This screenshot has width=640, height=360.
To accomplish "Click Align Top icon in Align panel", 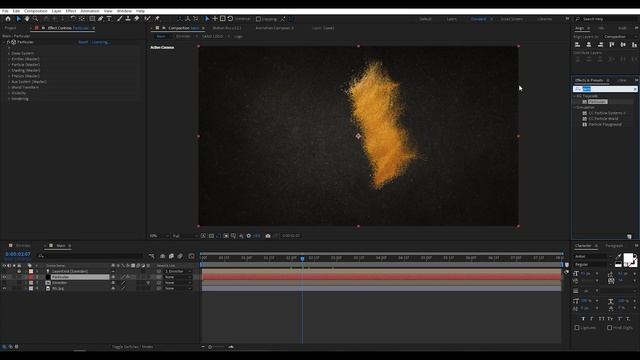I will 611,44.
